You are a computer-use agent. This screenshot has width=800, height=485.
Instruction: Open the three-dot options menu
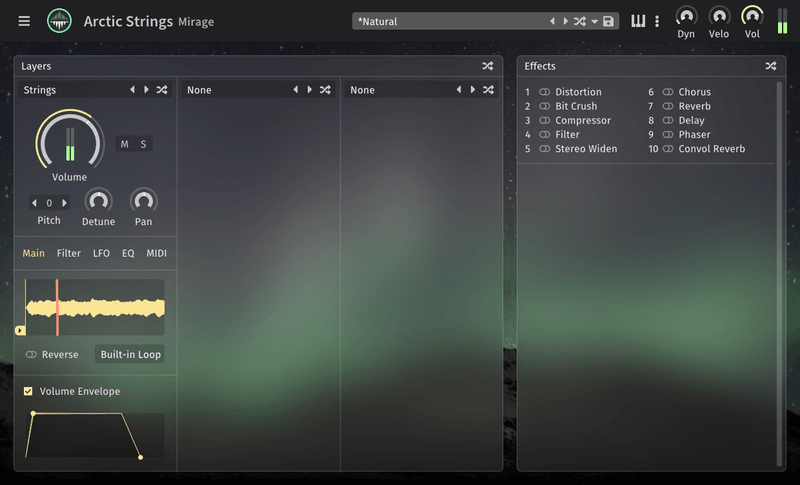coord(657,21)
